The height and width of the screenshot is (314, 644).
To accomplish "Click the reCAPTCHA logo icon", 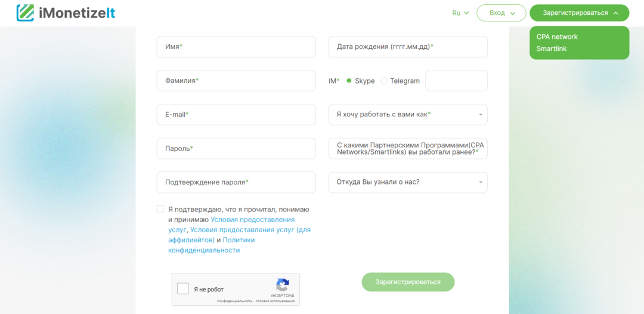I will [x=283, y=285].
